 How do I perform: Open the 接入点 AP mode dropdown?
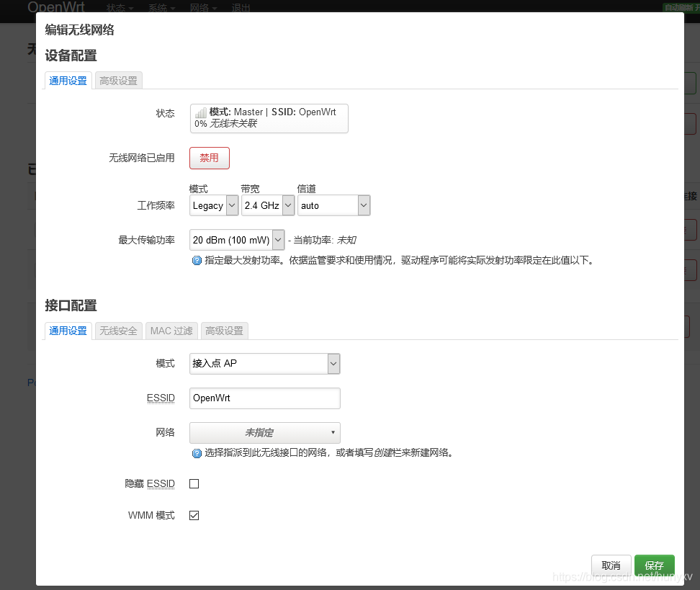click(265, 364)
